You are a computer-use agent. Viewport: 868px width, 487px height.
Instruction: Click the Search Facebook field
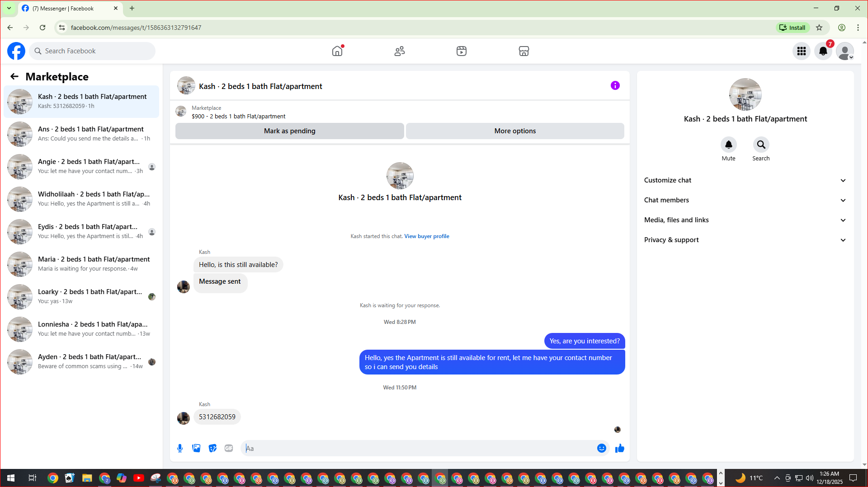click(92, 51)
